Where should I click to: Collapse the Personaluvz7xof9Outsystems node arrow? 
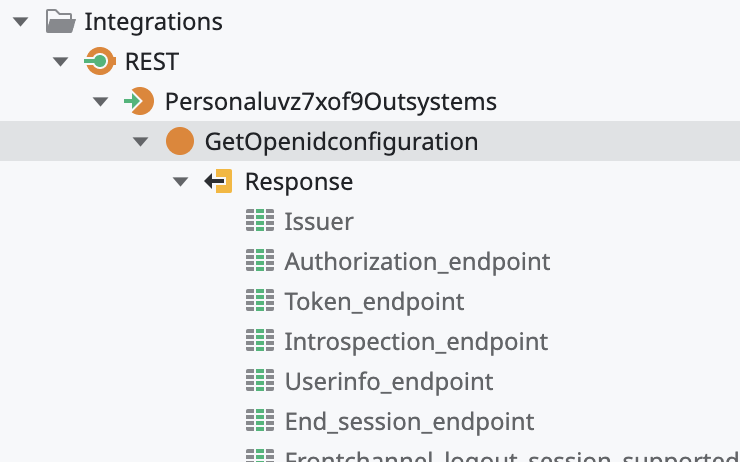click(100, 101)
